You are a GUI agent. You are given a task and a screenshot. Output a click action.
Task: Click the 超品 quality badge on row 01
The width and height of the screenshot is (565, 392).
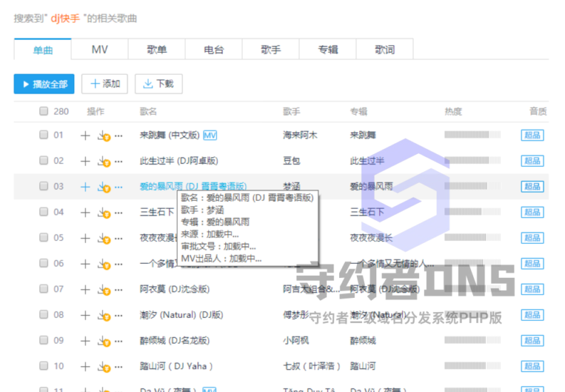pos(532,135)
